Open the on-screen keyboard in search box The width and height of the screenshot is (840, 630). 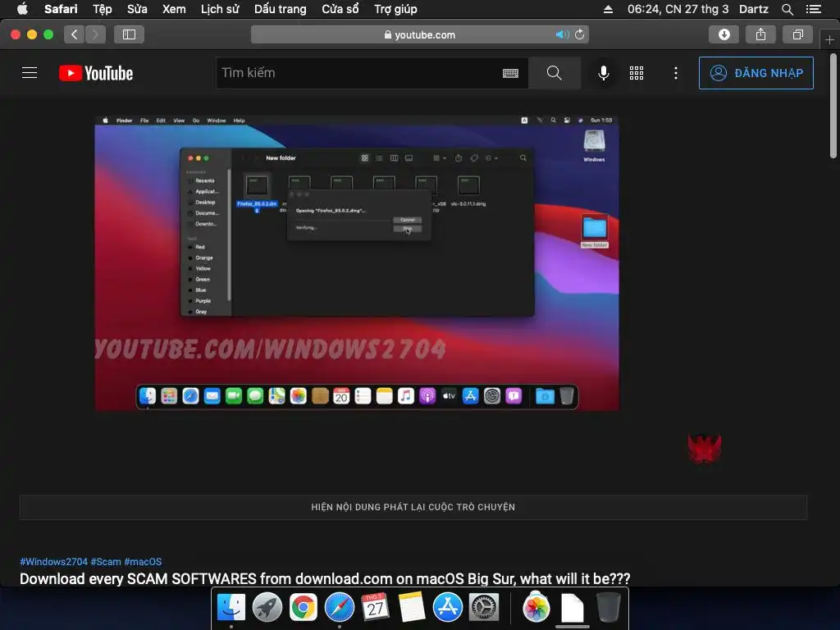510,73
